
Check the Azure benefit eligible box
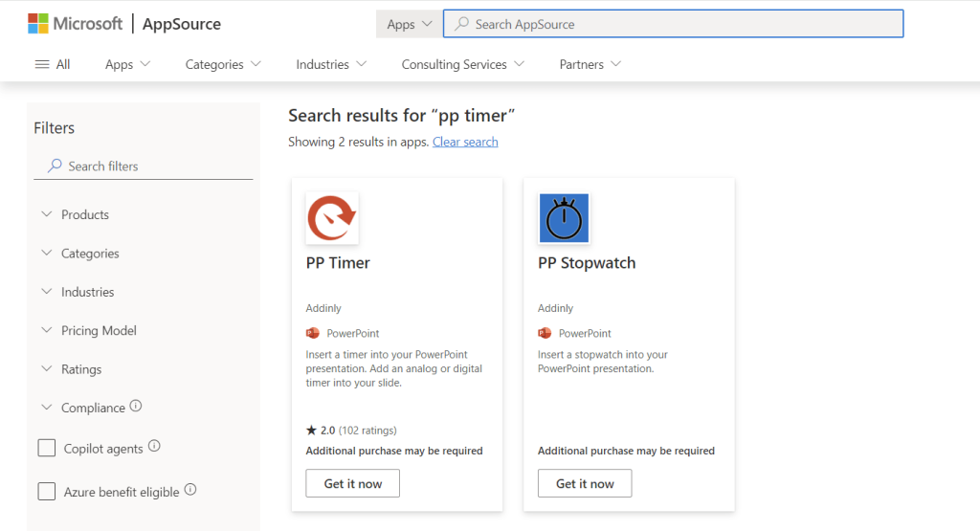46,492
